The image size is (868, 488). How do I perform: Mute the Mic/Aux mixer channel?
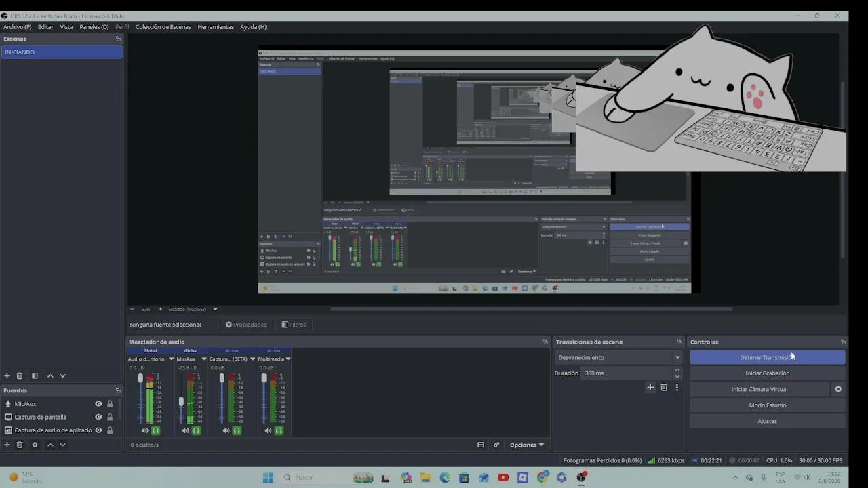coord(185,430)
